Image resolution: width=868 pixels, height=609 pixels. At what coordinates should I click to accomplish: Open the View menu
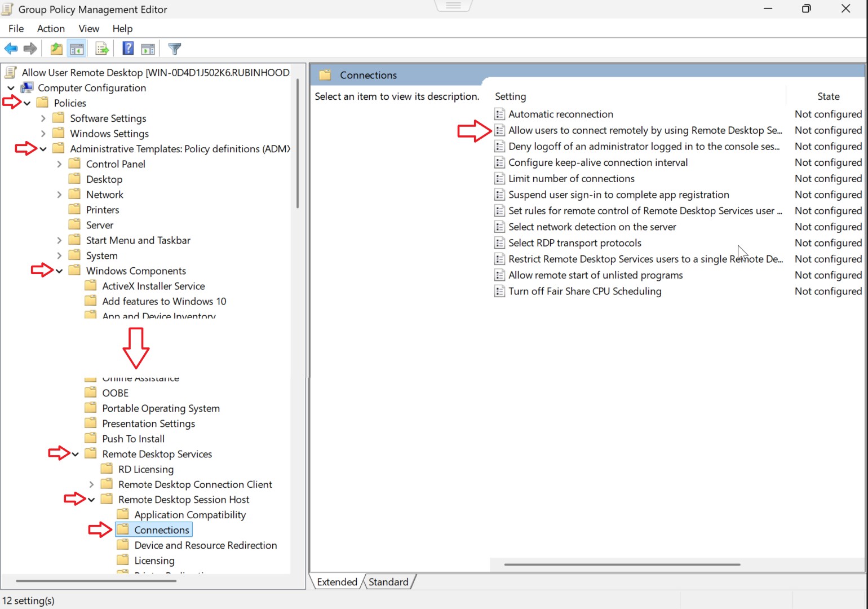click(x=88, y=29)
